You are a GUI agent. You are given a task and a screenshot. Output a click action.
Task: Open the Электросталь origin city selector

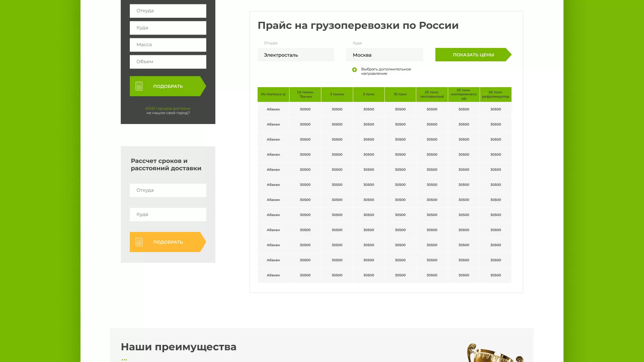coord(296,55)
